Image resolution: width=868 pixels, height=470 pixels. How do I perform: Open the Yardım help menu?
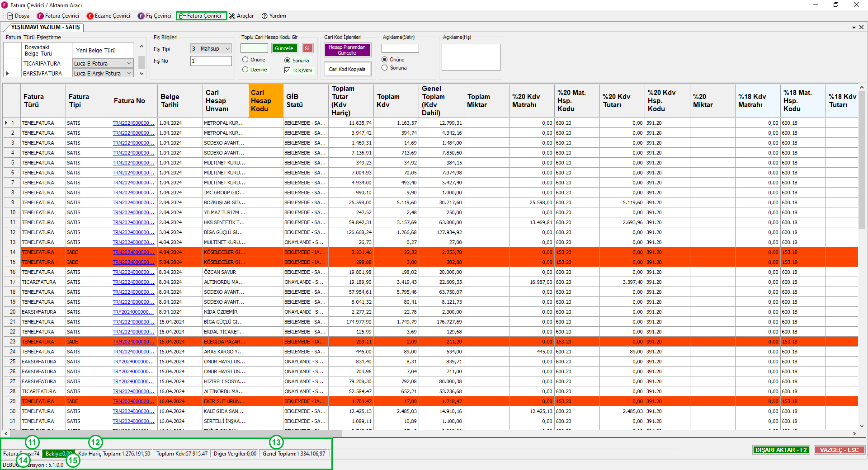(x=274, y=16)
